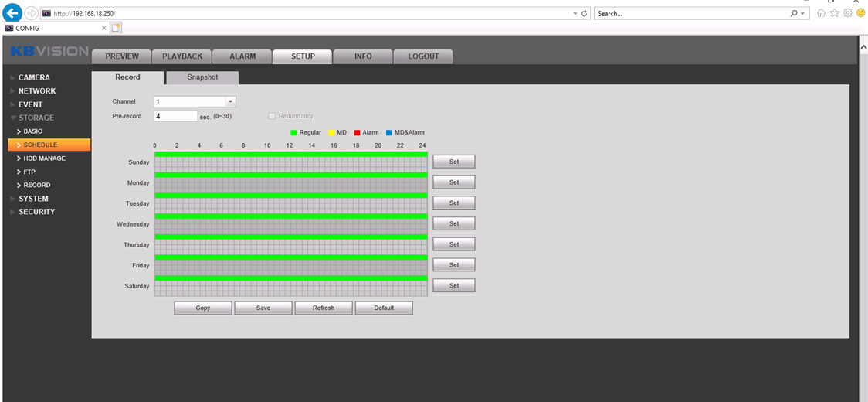Click Set button for Sunday

[x=453, y=162]
